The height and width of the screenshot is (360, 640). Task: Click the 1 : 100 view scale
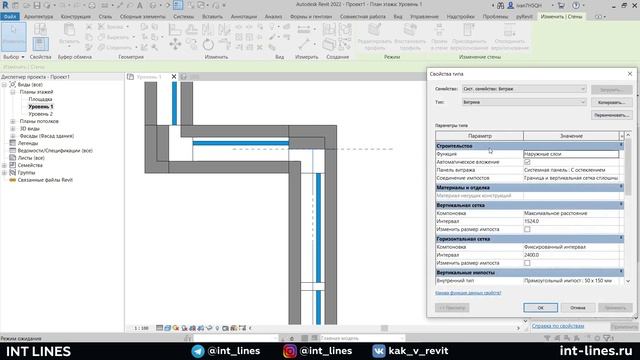click(x=141, y=328)
